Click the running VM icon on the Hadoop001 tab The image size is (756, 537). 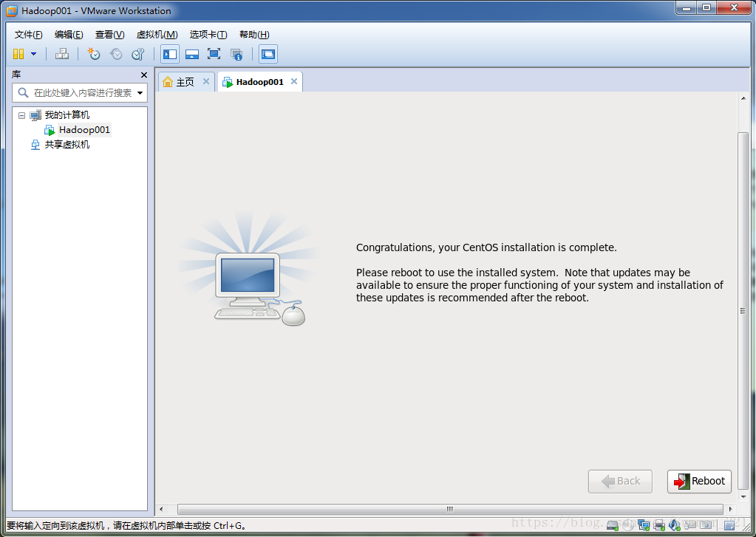227,83
